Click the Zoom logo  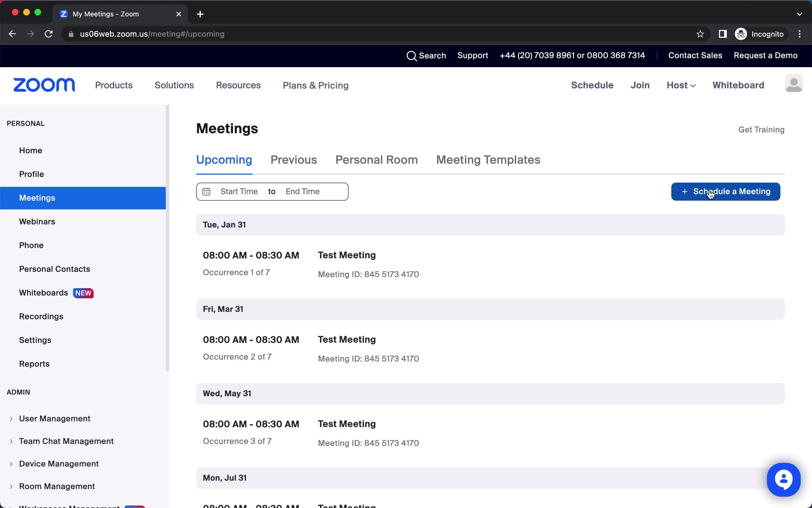coord(44,85)
